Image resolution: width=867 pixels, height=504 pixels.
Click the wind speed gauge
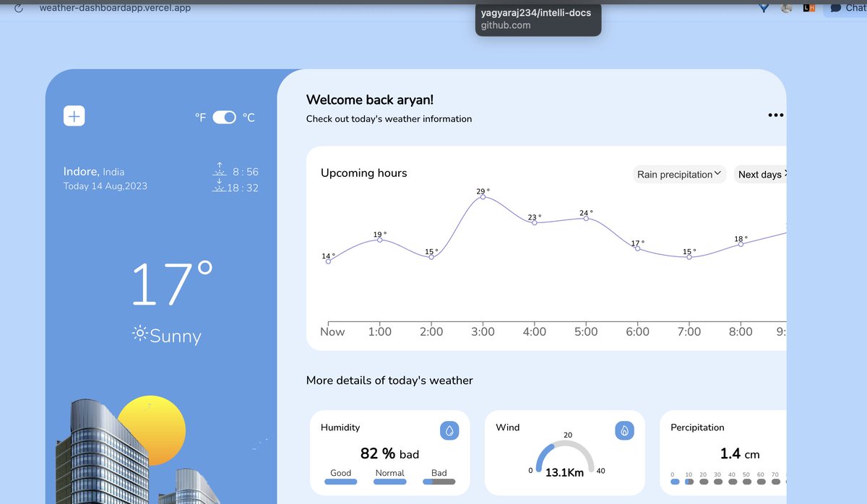tap(566, 458)
